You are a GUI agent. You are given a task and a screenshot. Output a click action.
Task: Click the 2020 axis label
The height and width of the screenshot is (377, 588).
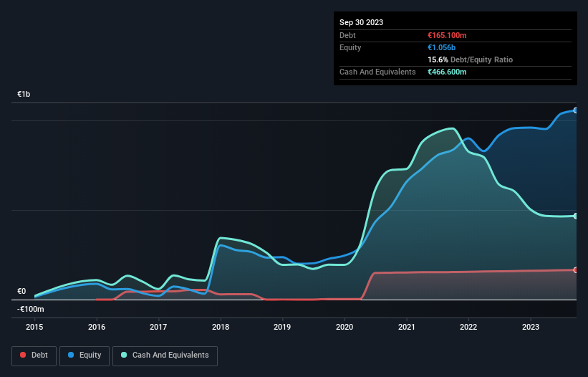pyautogui.click(x=344, y=327)
